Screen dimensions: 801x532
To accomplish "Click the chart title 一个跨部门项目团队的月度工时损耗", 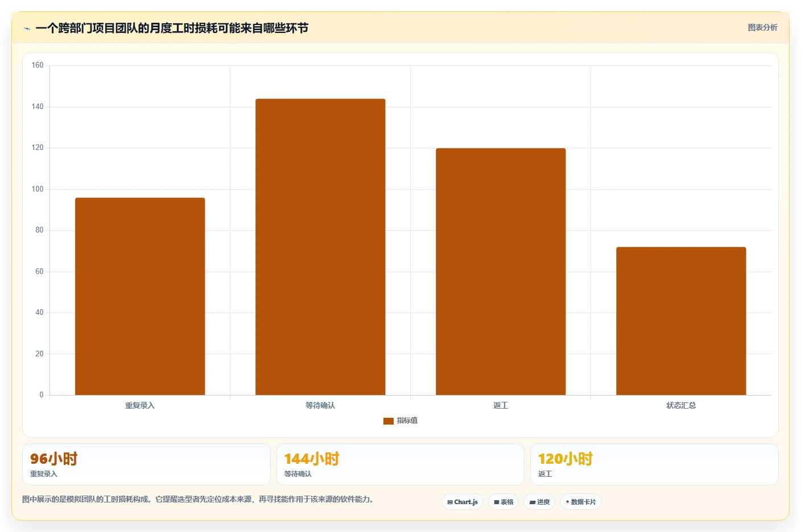I will coord(172,28).
